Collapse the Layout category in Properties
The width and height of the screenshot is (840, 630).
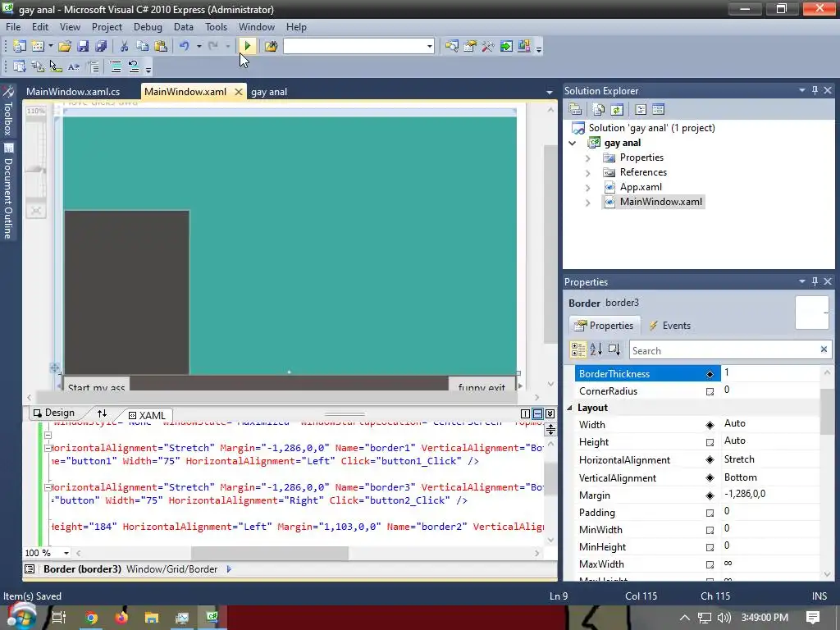570,408
